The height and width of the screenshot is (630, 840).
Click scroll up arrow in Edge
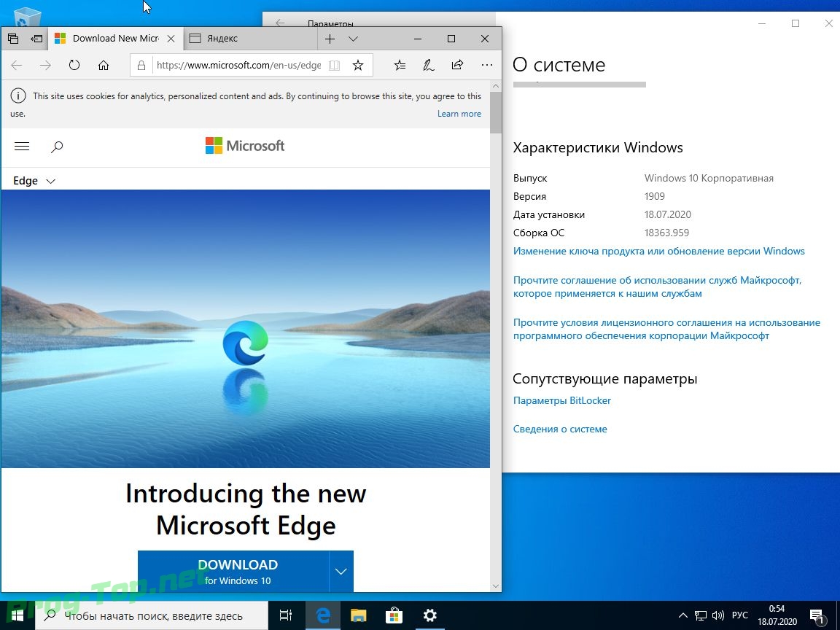point(496,86)
